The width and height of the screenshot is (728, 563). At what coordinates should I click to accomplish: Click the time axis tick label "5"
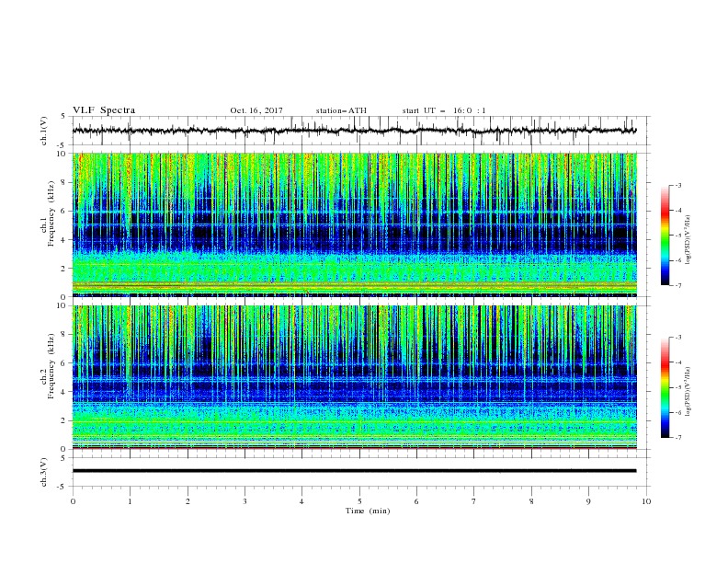[x=359, y=501]
